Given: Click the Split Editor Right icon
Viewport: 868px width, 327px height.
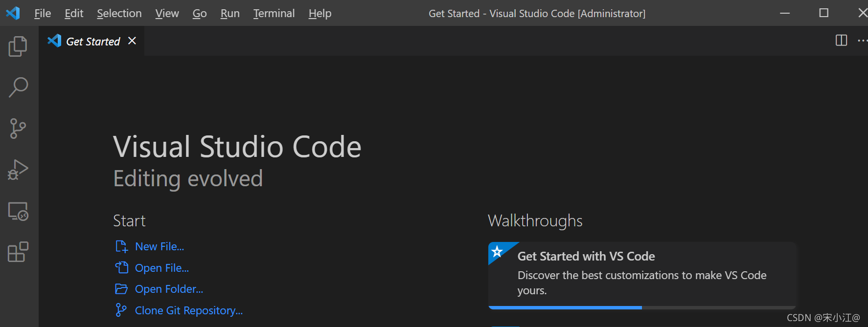Looking at the screenshot, I should (x=841, y=41).
